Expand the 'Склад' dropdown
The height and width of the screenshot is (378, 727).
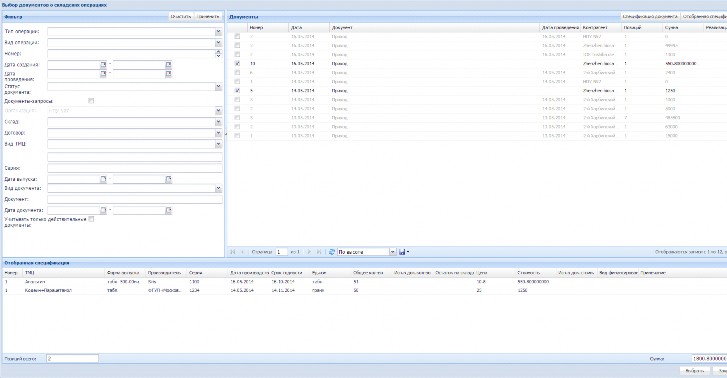point(218,122)
